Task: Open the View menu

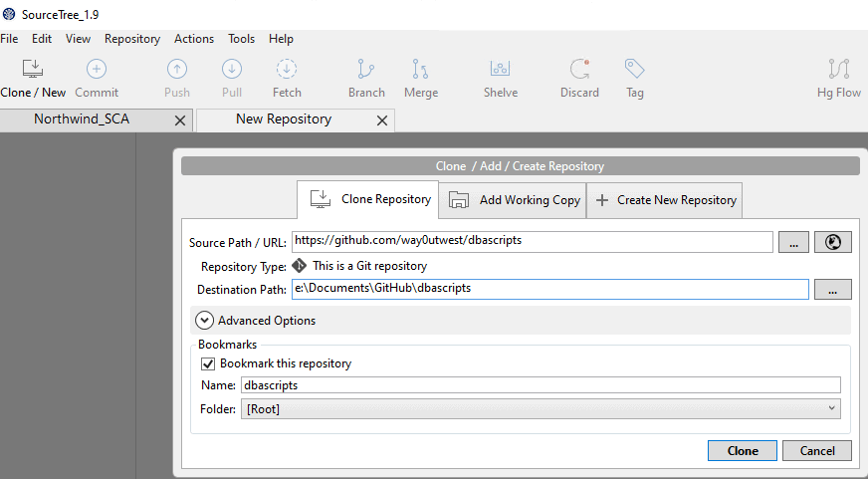Action: pyautogui.click(x=78, y=39)
